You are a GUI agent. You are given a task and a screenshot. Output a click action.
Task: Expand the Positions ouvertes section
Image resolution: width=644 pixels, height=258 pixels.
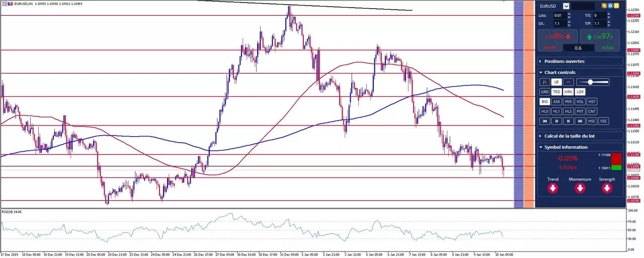click(x=580, y=61)
